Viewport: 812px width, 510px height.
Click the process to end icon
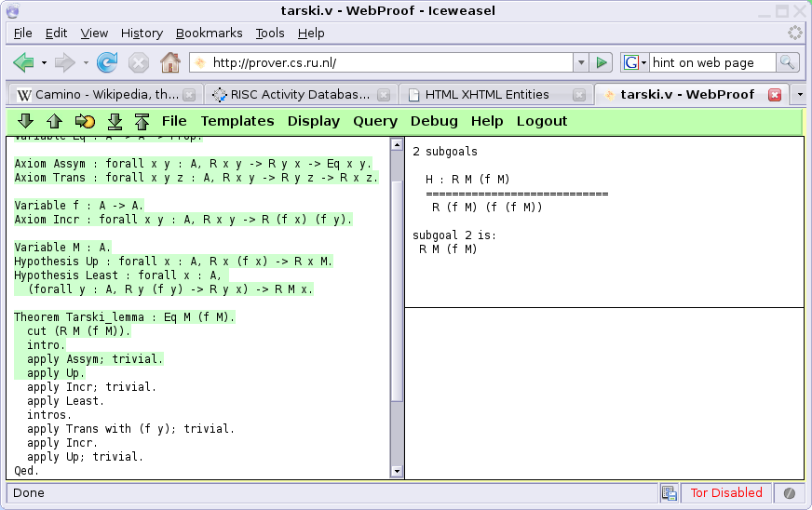click(115, 121)
